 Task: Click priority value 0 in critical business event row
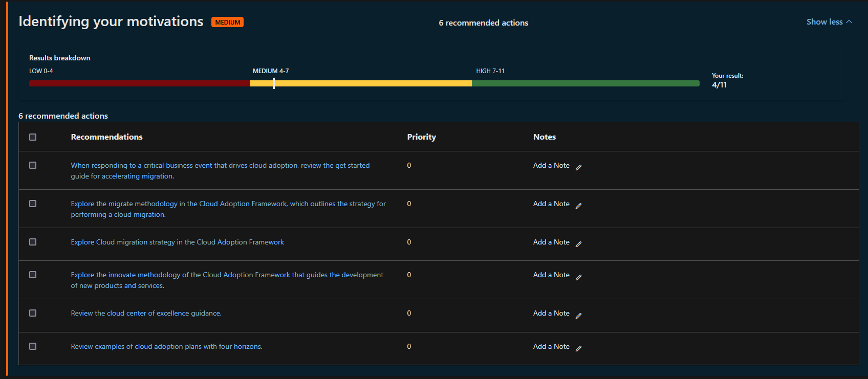pyautogui.click(x=409, y=165)
